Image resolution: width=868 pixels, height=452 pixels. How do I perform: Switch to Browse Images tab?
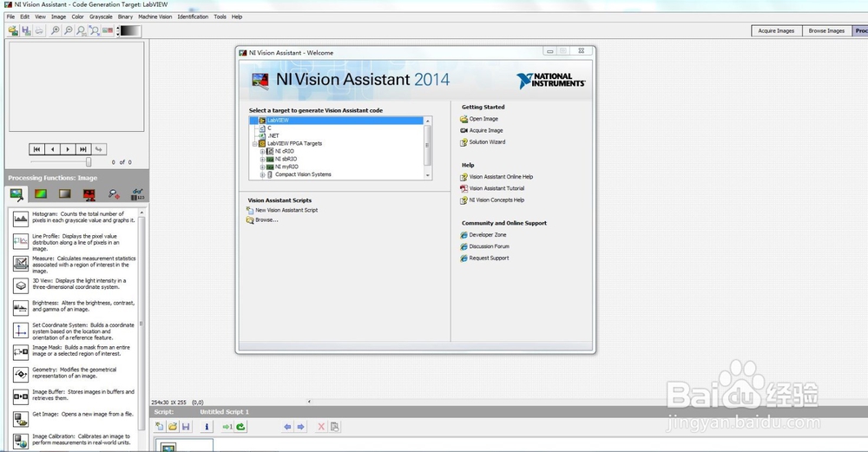click(x=826, y=31)
